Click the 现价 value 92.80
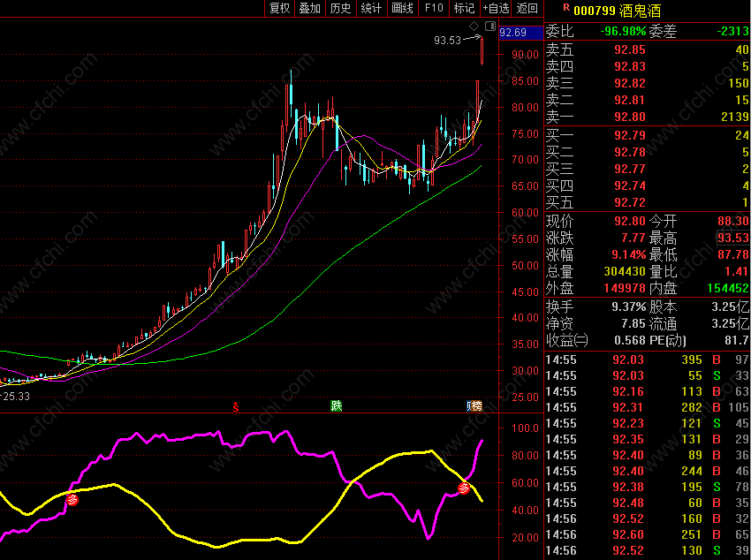The image size is (751, 560). click(x=630, y=221)
